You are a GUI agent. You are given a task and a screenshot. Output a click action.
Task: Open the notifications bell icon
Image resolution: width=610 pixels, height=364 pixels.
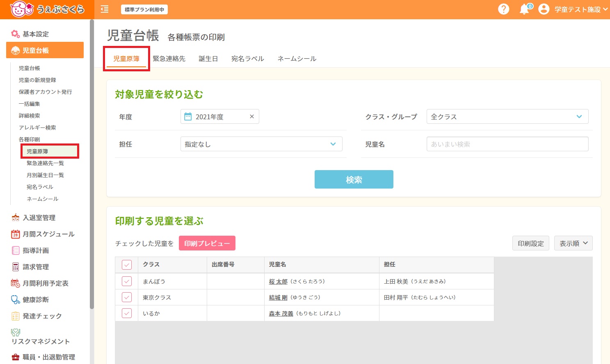coord(524,9)
